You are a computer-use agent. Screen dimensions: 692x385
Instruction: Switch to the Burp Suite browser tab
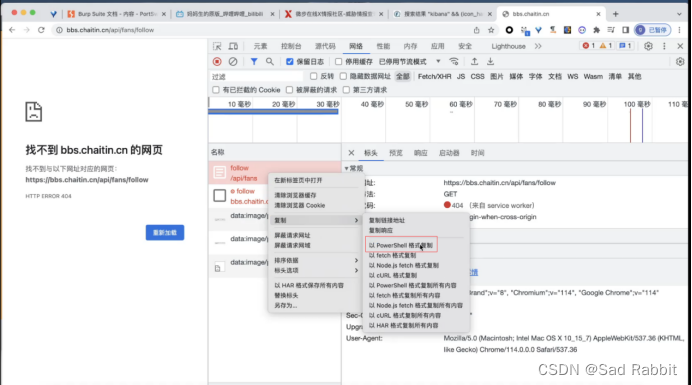click(117, 14)
